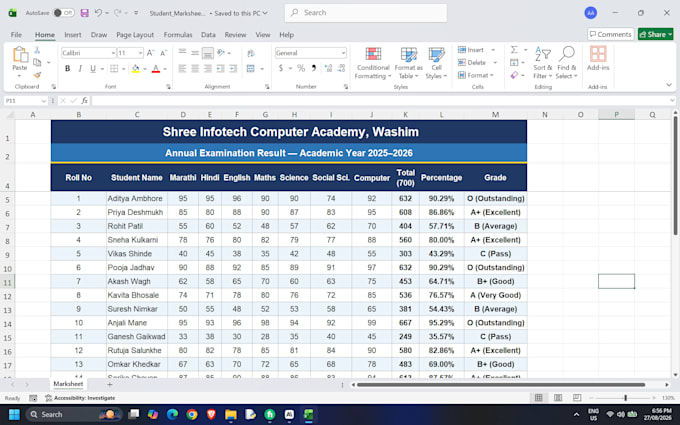
Task: Collapse the ribbon using the chevron
Action: [669, 85]
